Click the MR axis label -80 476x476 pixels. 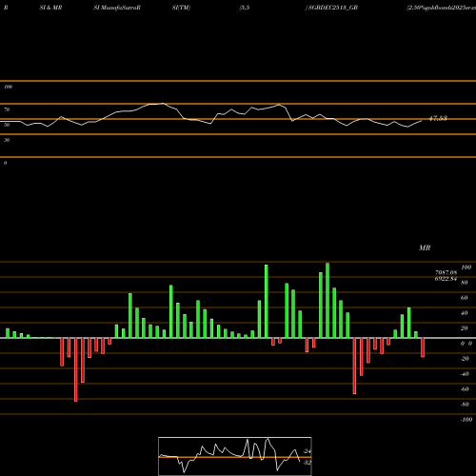coord(465,405)
